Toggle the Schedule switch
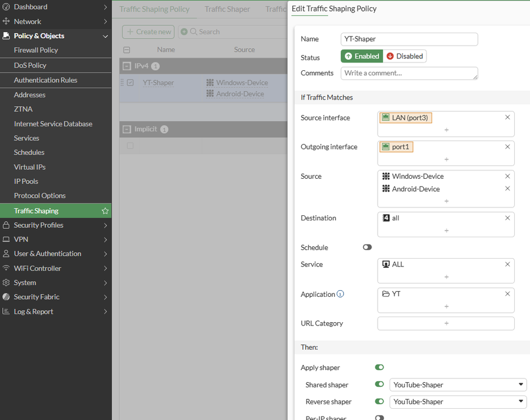 pos(368,247)
